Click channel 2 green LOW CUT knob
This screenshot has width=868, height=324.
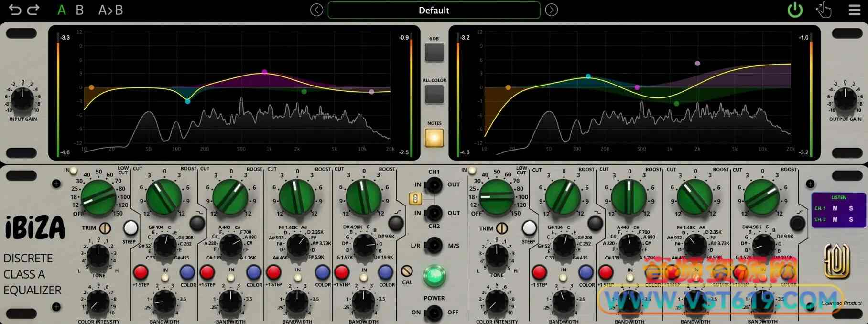[497, 197]
